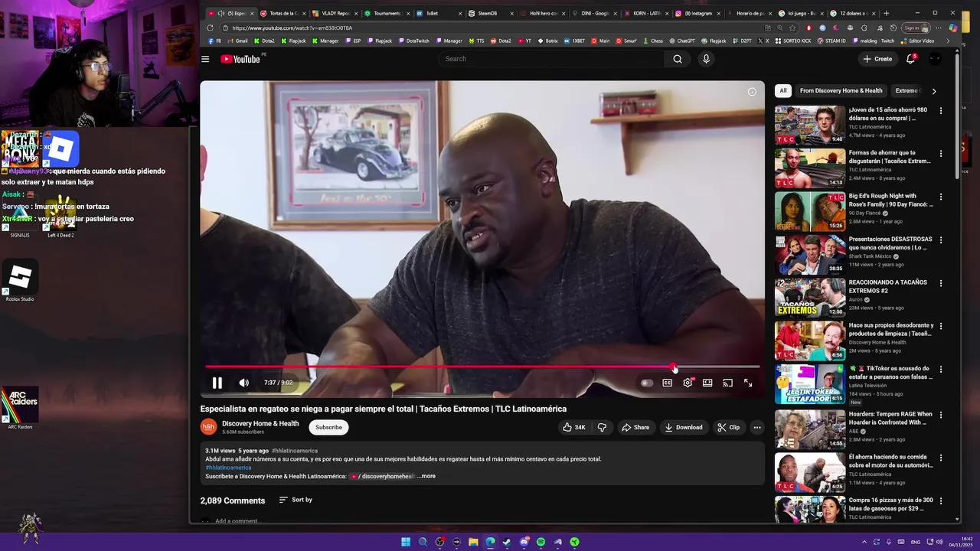Click the YouTube search field
The image size is (980, 551).
click(551, 59)
